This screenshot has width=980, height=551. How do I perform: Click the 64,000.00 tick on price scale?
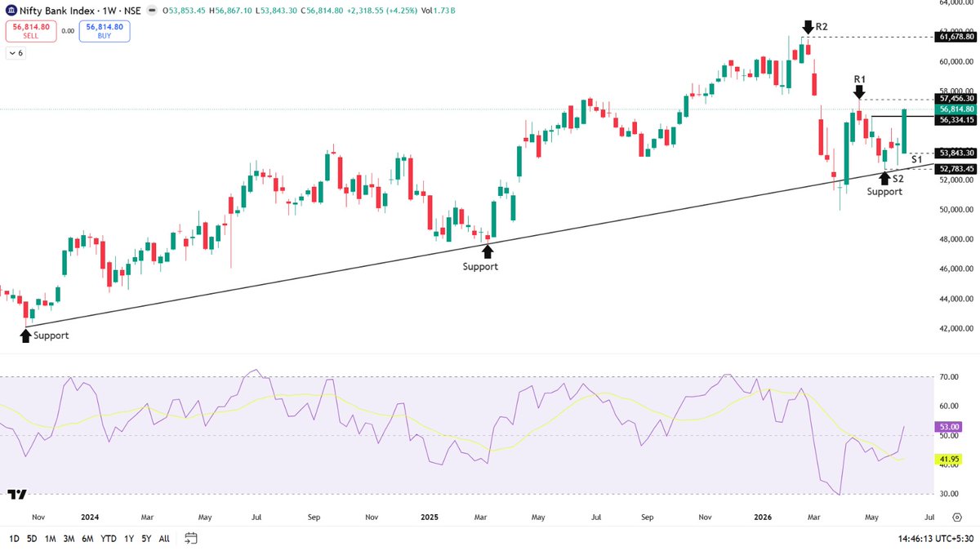point(957,2)
